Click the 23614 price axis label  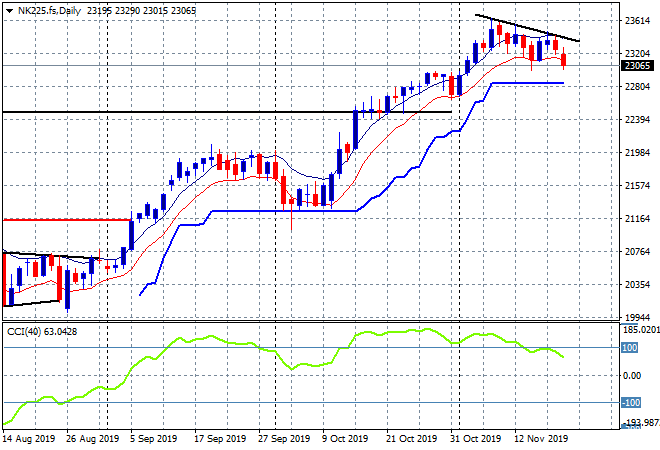[637, 21]
